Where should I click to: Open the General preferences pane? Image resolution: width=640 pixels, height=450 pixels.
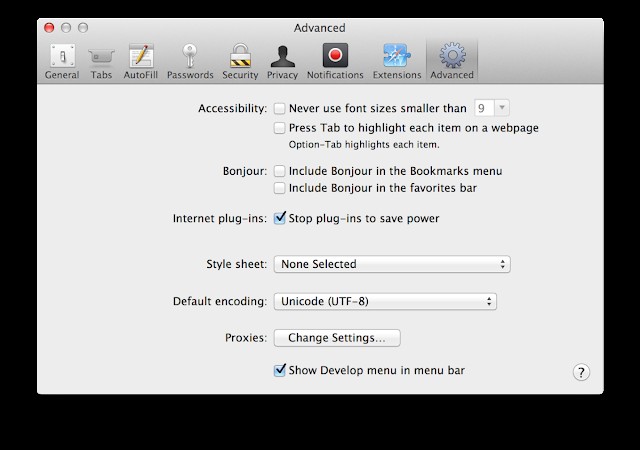pos(62,59)
